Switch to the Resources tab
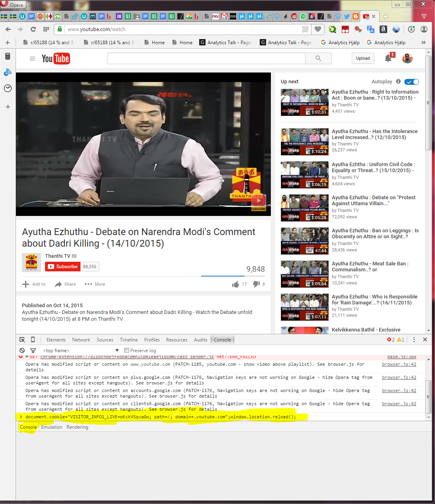Screen dimensions: 435x504 tap(176, 340)
